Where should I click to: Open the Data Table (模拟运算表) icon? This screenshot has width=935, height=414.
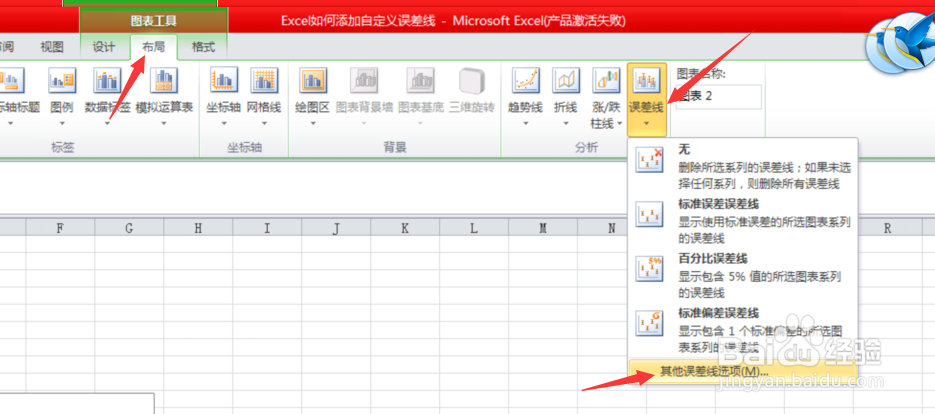point(164,80)
